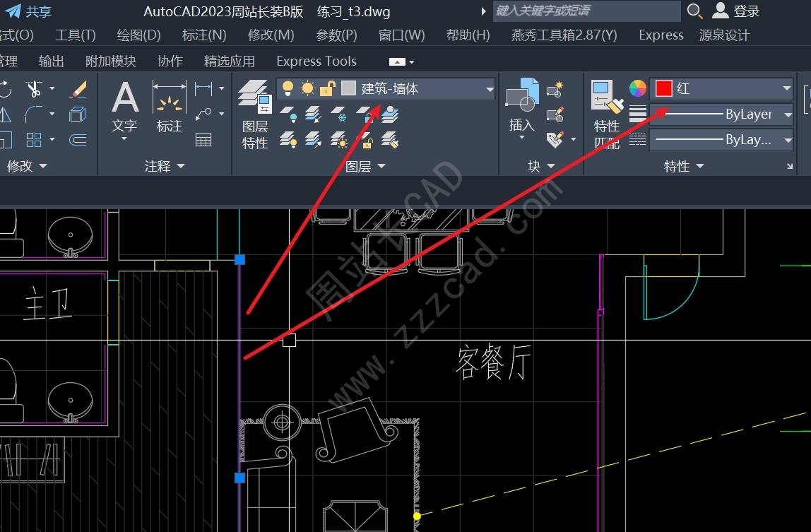Click the Text (文字) tool
Image resolution: width=811 pixels, height=532 pixels.
tap(124, 106)
